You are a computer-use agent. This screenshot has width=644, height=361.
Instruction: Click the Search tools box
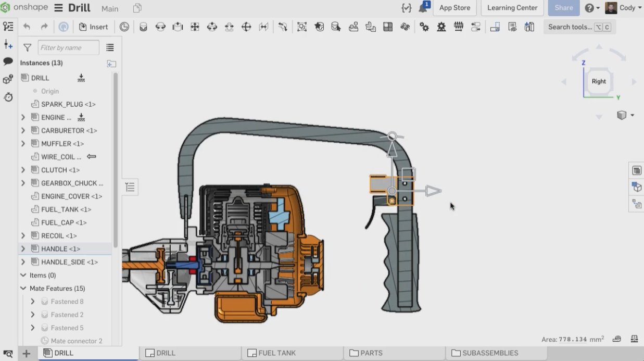coord(579,27)
